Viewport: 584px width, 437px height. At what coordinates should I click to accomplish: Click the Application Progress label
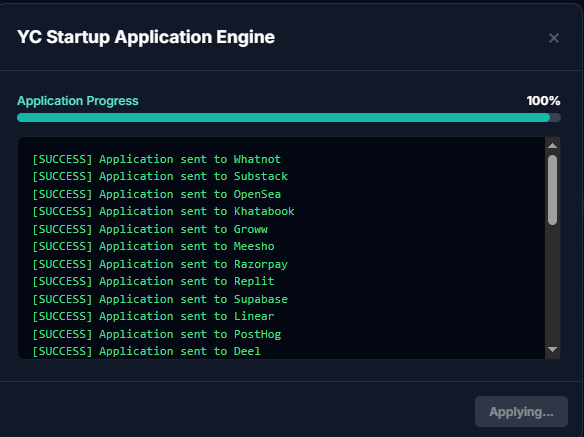78,101
